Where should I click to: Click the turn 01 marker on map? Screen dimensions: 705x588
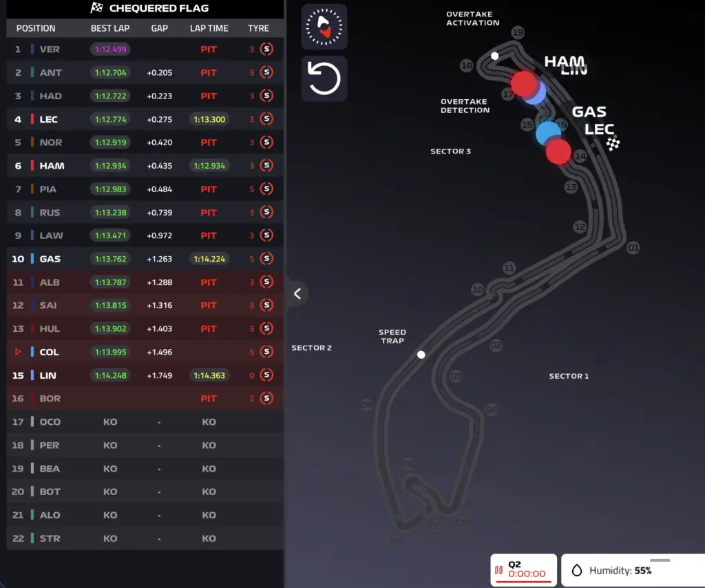633,247
